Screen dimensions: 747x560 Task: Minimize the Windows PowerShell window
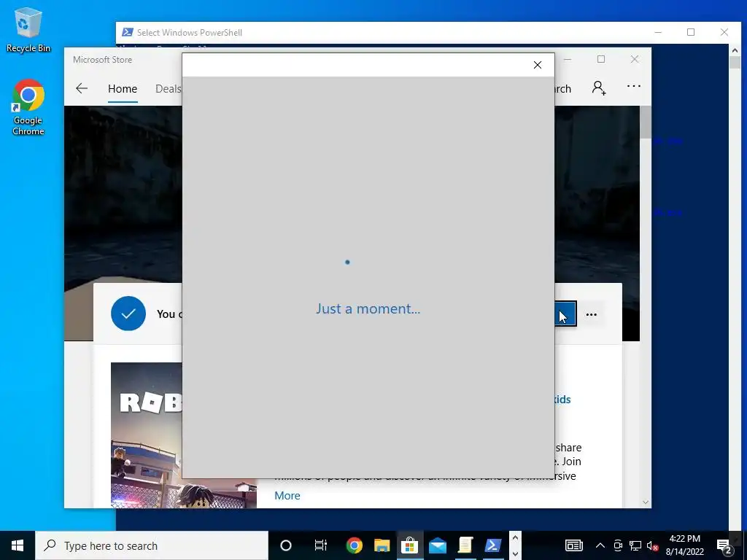point(658,32)
